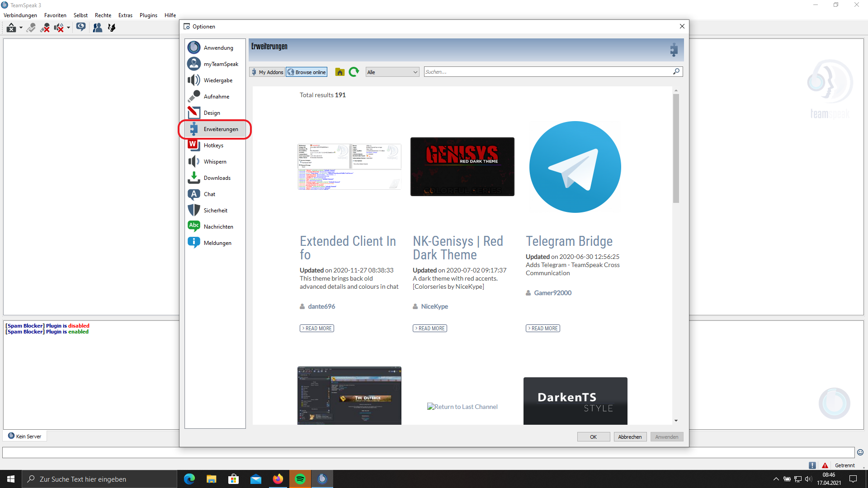View author Gamer92000's profile
This screenshot has width=868, height=488.
552,293
